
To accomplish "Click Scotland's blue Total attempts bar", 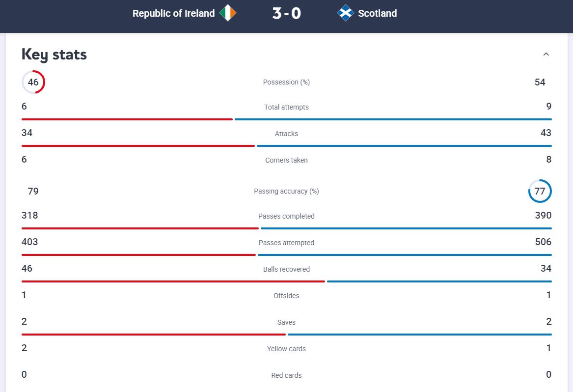I will click(393, 119).
